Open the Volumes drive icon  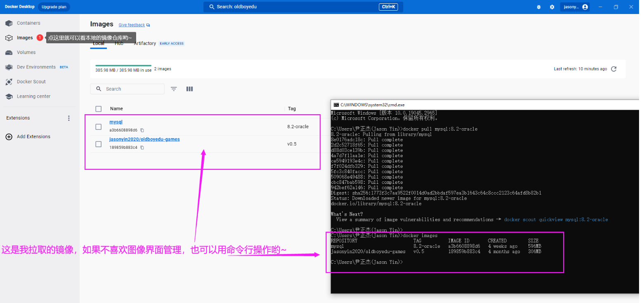point(9,52)
